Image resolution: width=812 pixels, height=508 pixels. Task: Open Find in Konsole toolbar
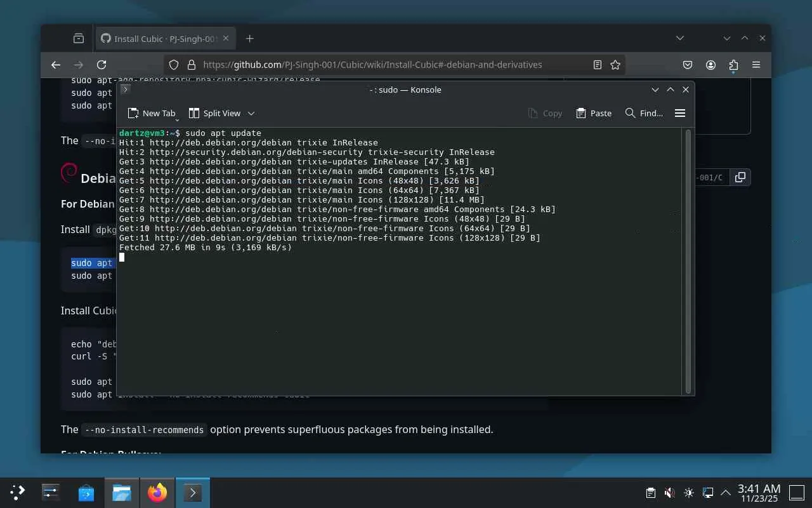click(644, 113)
